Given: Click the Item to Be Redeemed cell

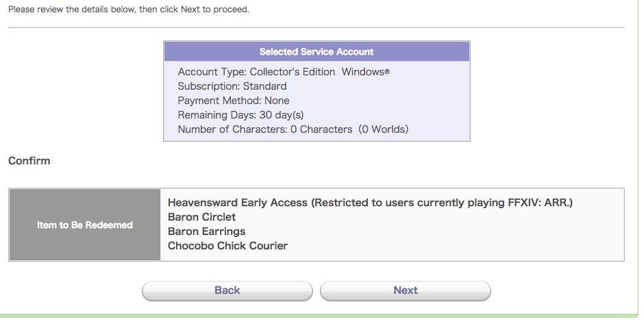Looking at the screenshot, I should click(x=85, y=225).
